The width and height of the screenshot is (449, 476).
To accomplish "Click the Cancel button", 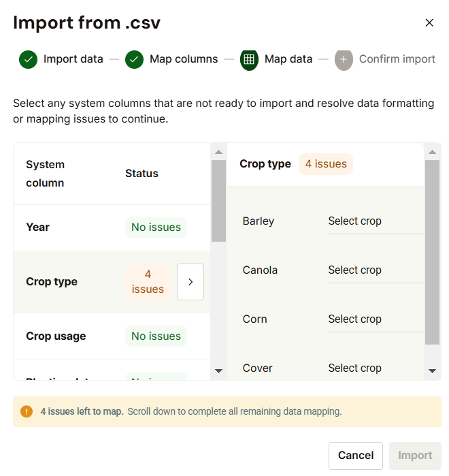I will (356, 456).
